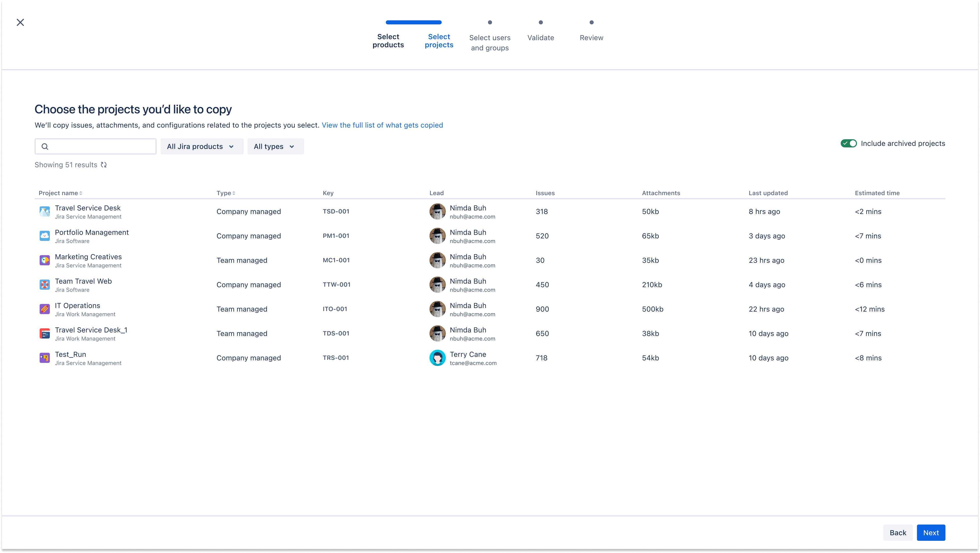Click the 8 hrs ago last updated value
This screenshot has height=553, width=980.
(x=764, y=211)
